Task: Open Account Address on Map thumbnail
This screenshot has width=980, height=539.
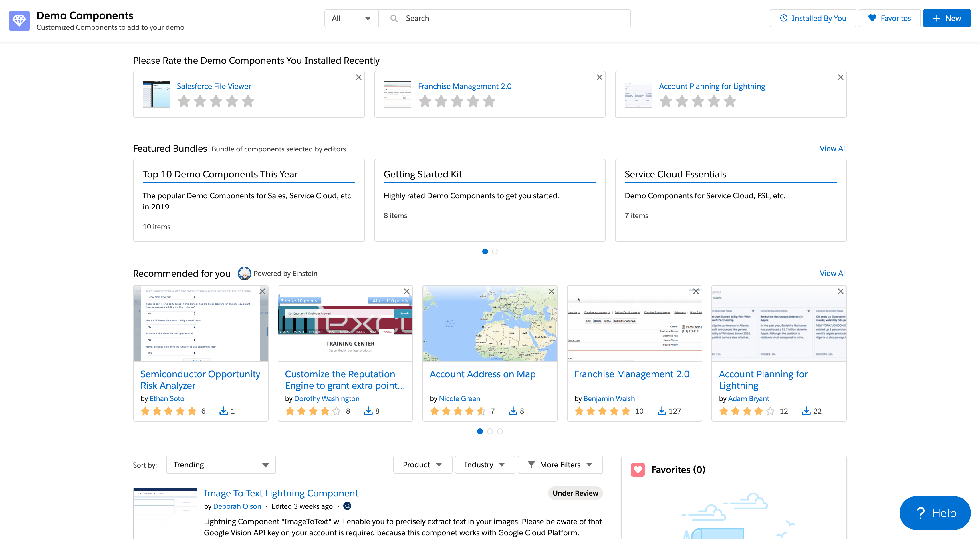Action: pos(490,324)
